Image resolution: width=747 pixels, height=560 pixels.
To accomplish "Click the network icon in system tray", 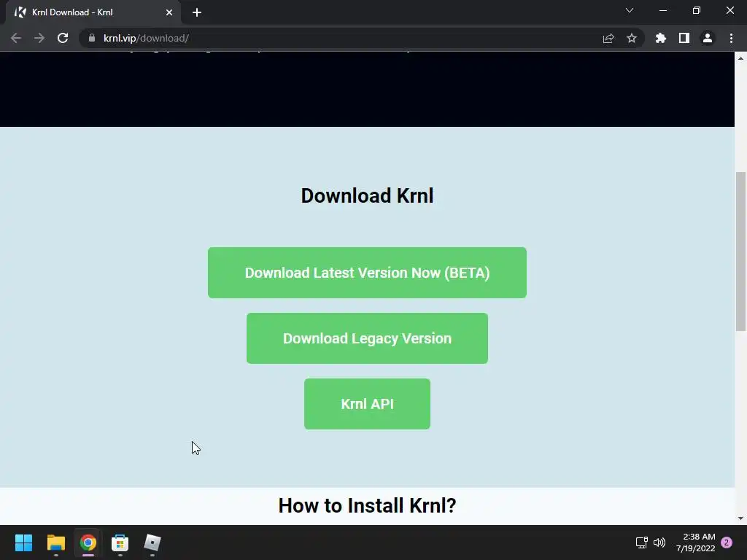I will pyautogui.click(x=642, y=542).
